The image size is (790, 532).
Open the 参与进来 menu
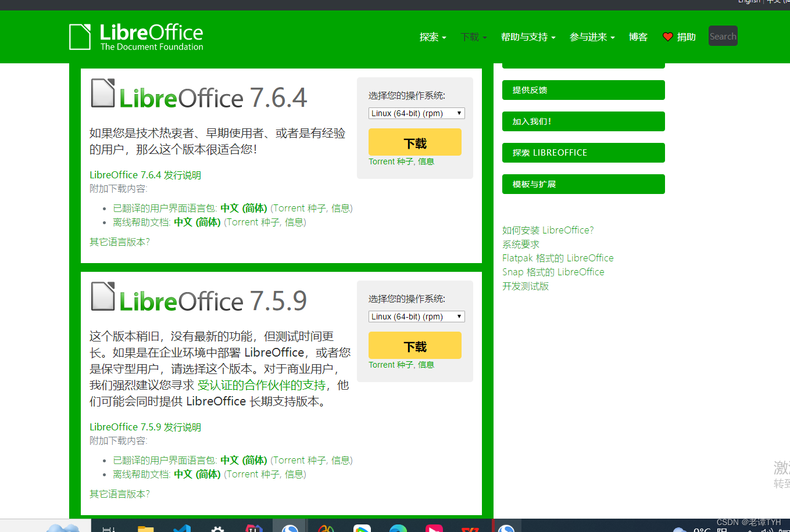(589, 37)
